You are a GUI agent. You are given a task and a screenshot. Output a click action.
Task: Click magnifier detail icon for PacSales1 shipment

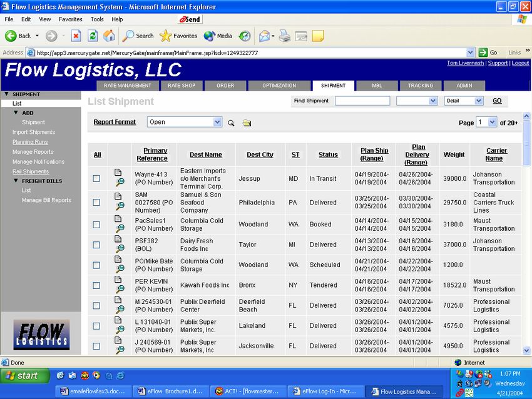click(120, 228)
